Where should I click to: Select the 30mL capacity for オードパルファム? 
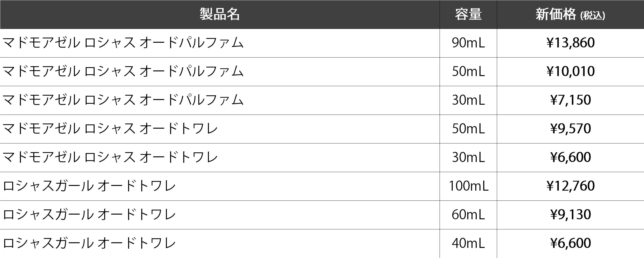click(x=468, y=100)
